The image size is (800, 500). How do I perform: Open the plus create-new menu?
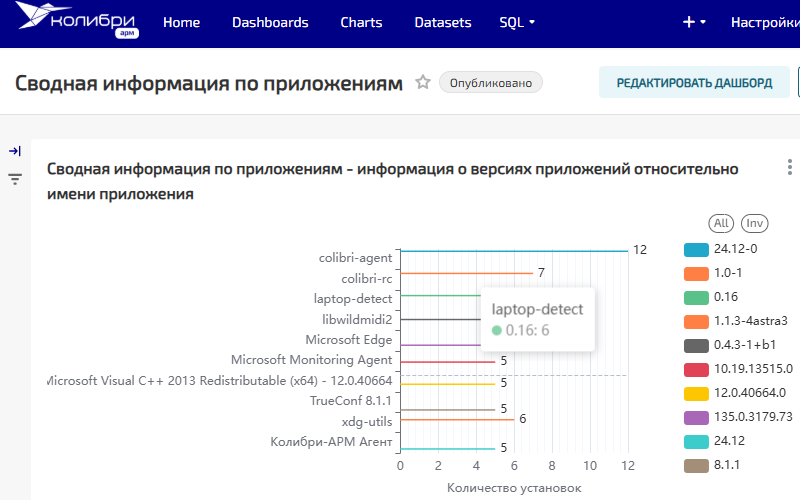coord(694,22)
